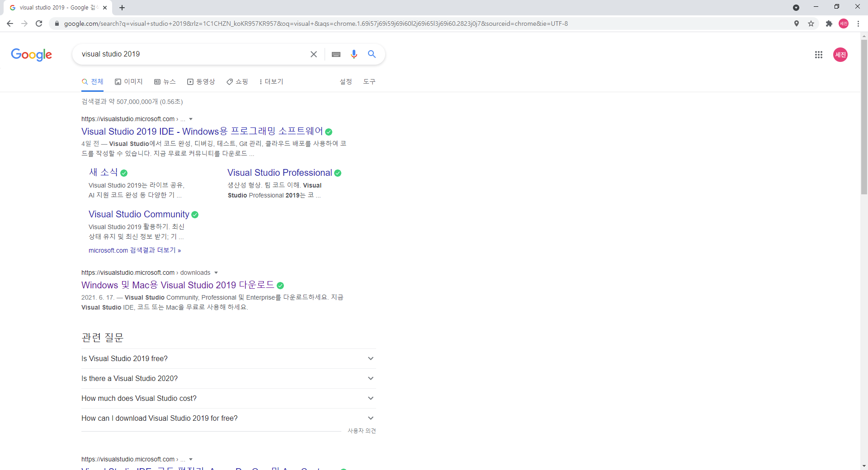The width and height of the screenshot is (868, 470).
Task: Switch to the 쇼핑 tab
Action: pos(237,82)
